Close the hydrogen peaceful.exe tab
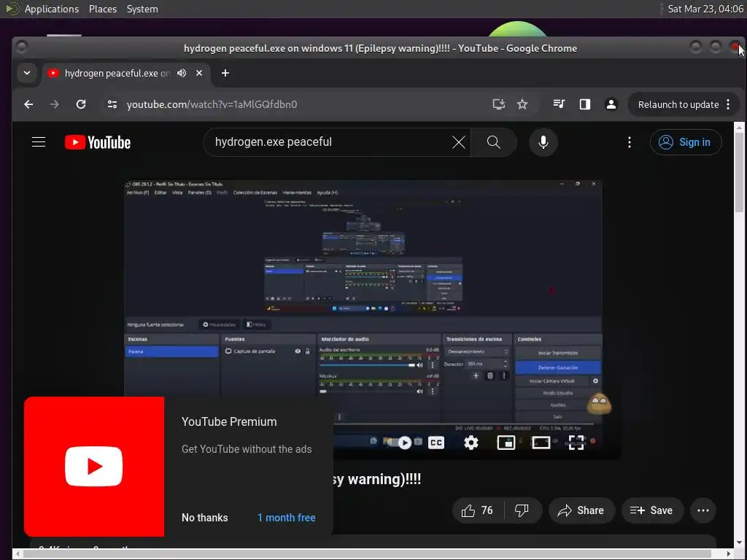 pyautogui.click(x=199, y=73)
